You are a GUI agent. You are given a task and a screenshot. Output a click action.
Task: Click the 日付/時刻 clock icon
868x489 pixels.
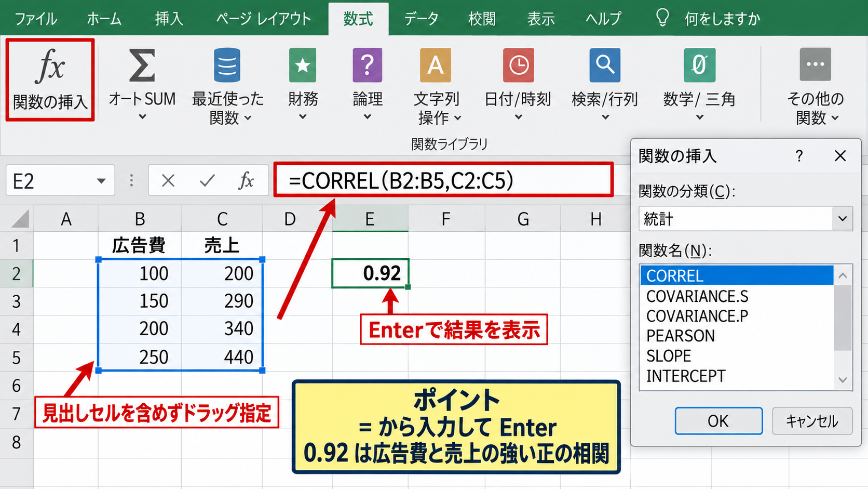[518, 65]
